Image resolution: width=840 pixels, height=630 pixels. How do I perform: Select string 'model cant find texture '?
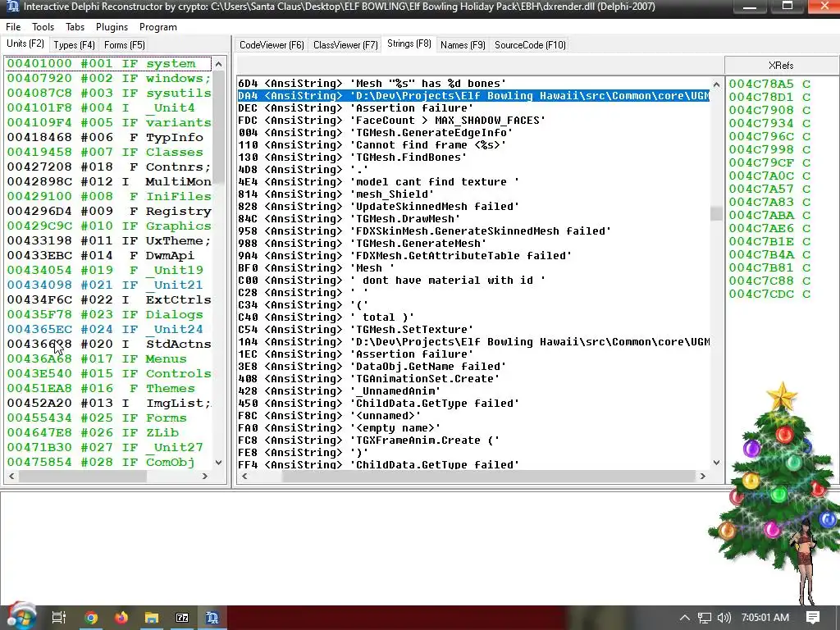[473, 182]
